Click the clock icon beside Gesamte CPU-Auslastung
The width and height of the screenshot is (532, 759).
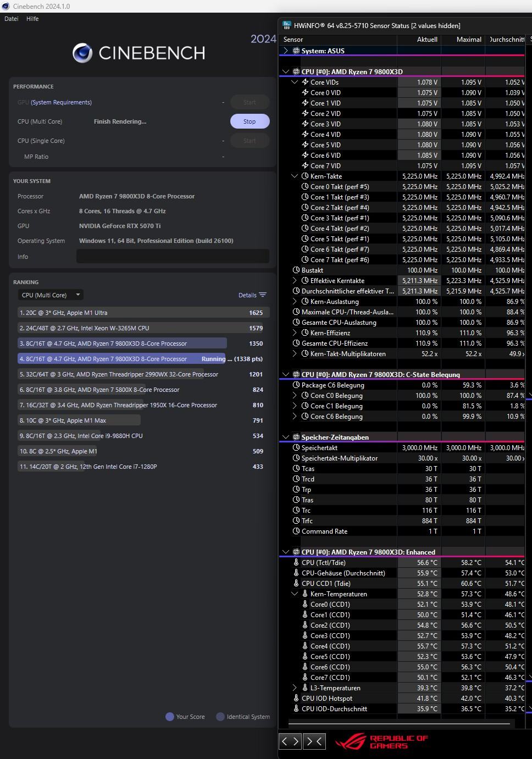296,322
